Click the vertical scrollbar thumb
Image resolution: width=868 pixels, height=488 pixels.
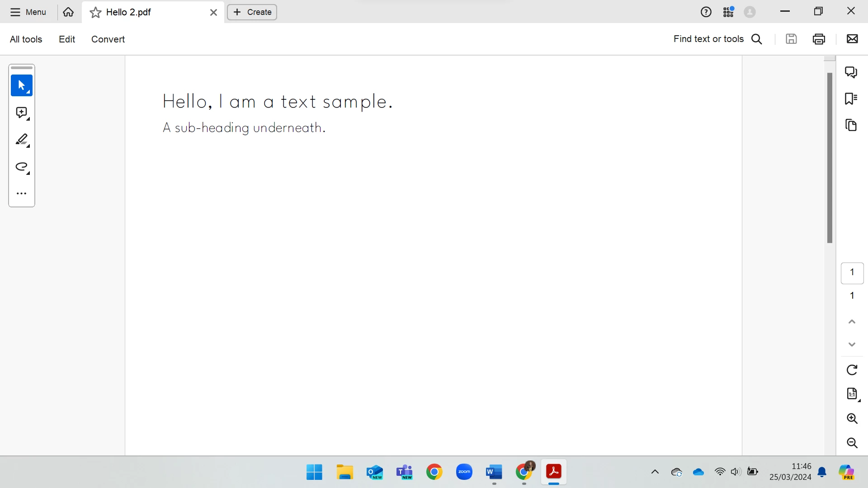point(830,158)
